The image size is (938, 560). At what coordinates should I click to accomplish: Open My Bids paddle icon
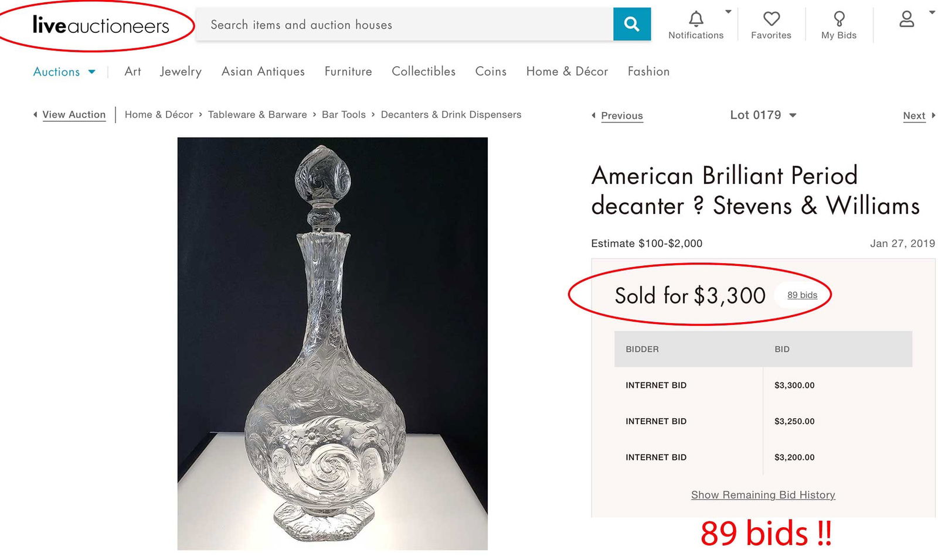[x=838, y=19]
